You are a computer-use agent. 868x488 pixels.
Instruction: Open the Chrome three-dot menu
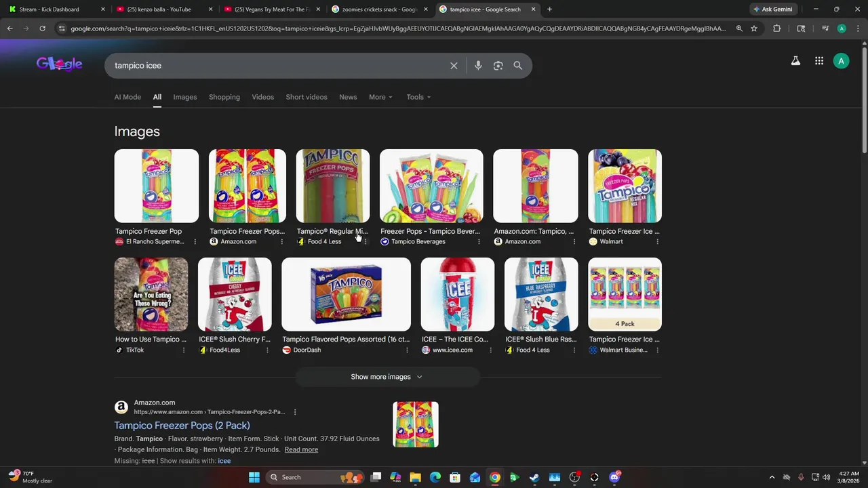tap(858, 28)
